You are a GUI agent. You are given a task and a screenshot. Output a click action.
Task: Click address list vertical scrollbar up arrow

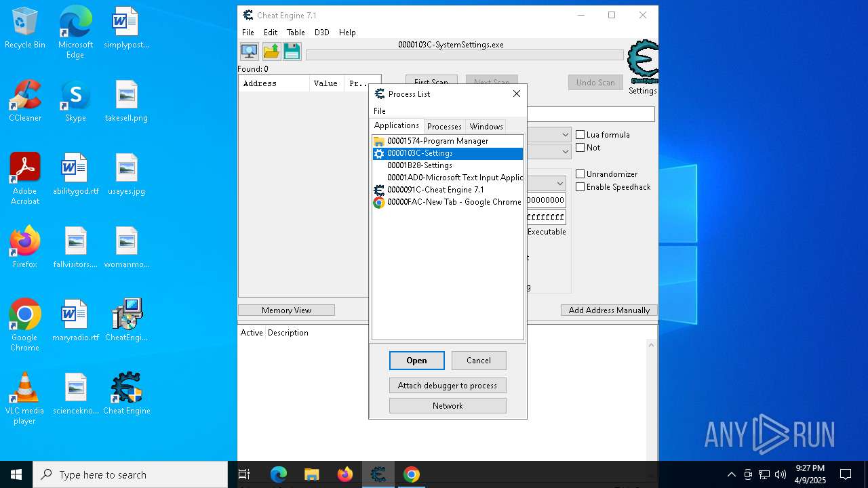(651, 345)
